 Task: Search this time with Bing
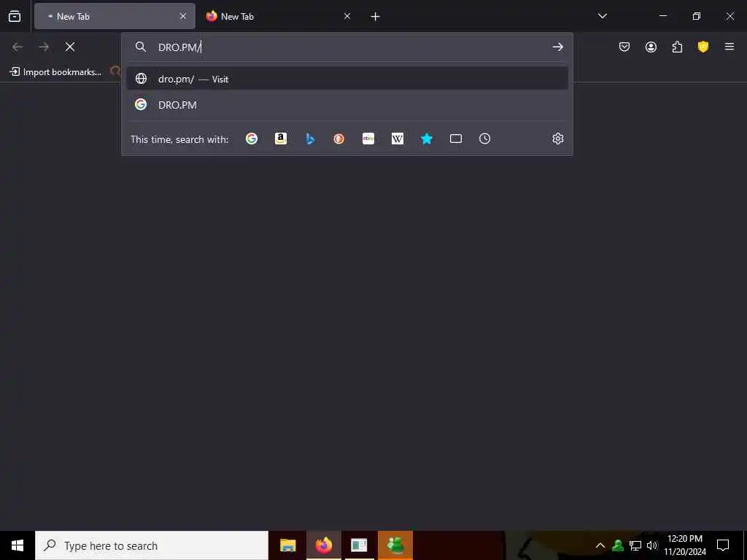click(x=310, y=139)
